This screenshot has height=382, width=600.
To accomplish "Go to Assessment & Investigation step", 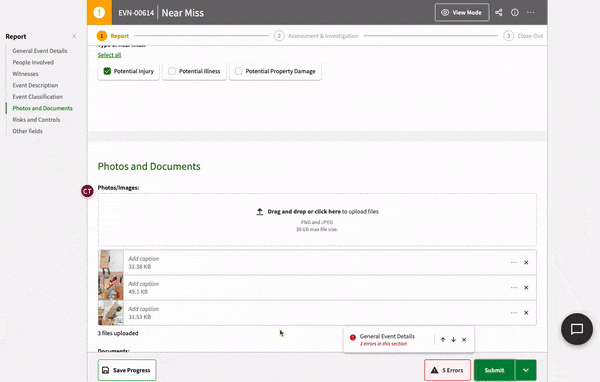I will point(316,36).
